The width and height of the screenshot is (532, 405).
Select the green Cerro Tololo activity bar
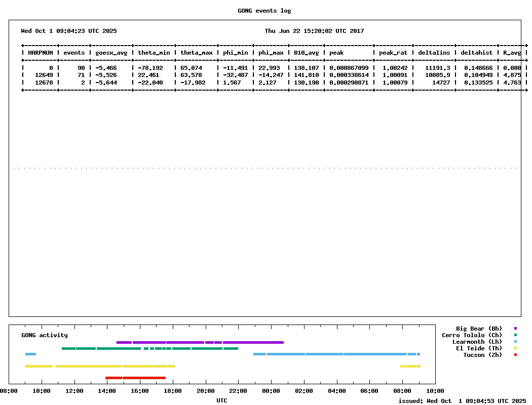(149, 348)
